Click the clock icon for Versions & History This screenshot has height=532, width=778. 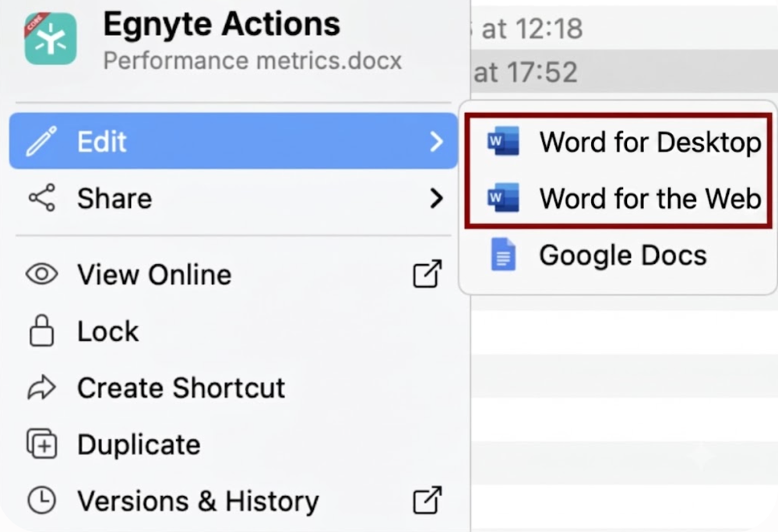[x=42, y=500]
